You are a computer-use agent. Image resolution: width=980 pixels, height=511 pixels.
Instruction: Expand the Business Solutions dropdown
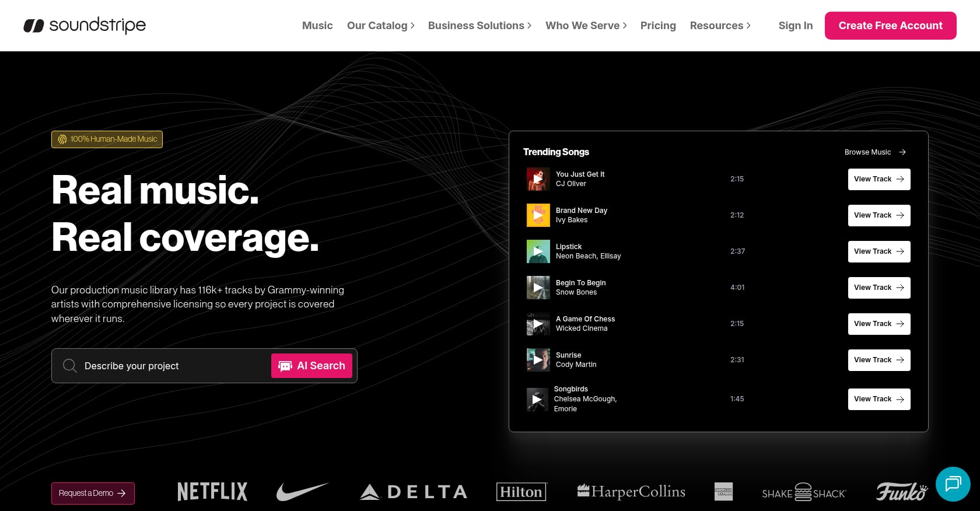click(480, 26)
